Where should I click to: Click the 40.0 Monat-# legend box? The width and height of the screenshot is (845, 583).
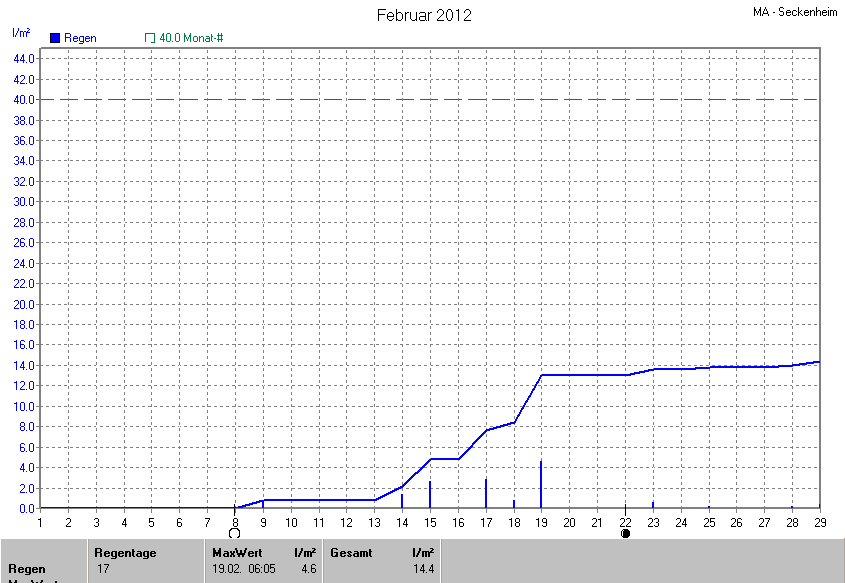click(x=150, y=38)
